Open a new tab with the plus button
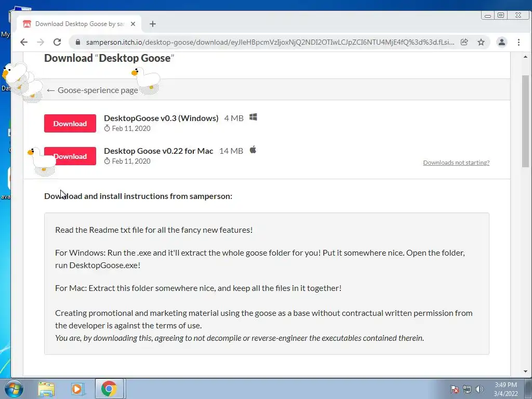This screenshot has height=399, width=532. click(153, 24)
